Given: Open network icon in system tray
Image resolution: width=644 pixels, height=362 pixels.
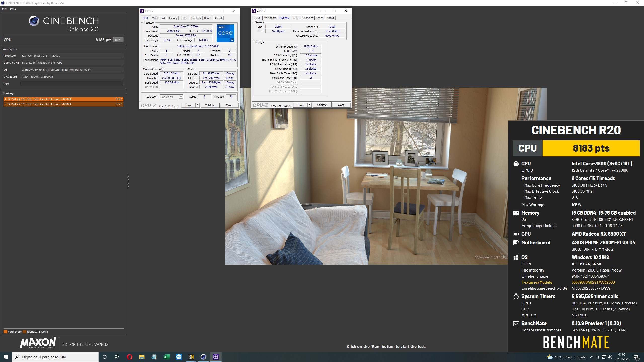Looking at the screenshot, I should coord(604,357).
